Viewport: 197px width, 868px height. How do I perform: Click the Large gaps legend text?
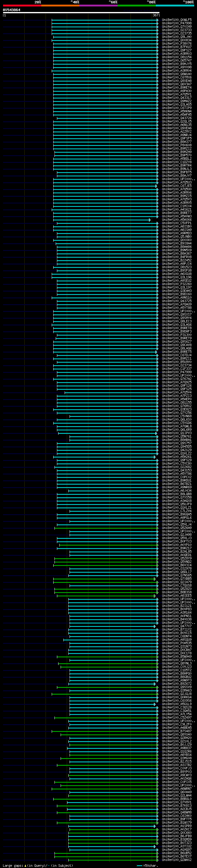point(38,866)
